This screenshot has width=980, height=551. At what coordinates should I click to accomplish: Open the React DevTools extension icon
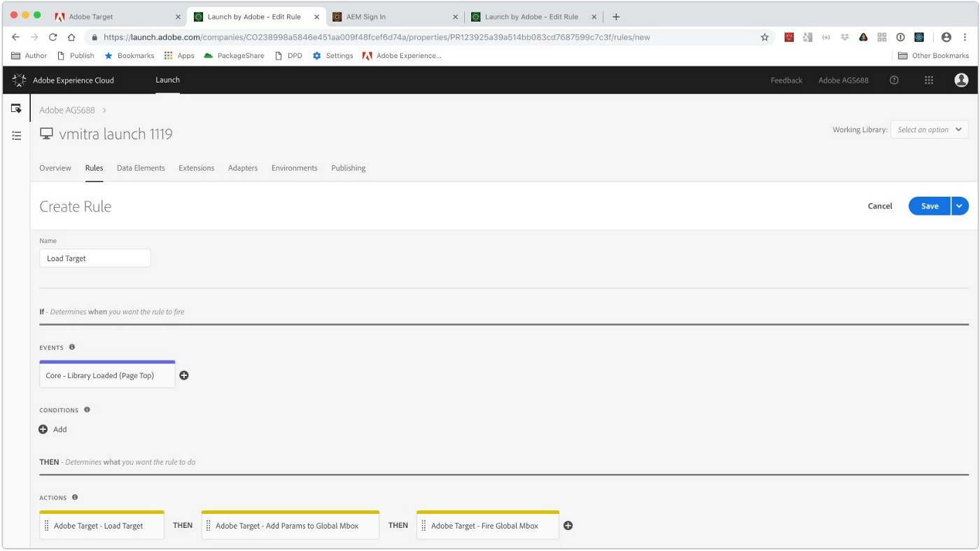click(919, 37)
